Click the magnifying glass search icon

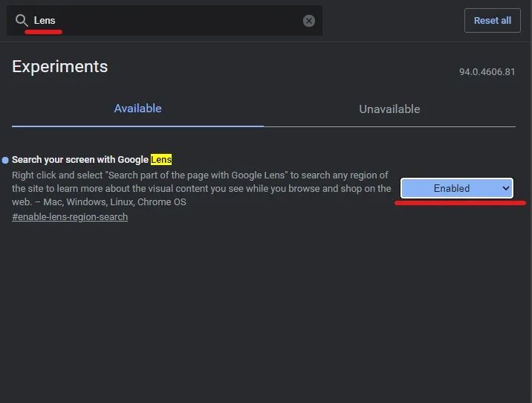22,20
